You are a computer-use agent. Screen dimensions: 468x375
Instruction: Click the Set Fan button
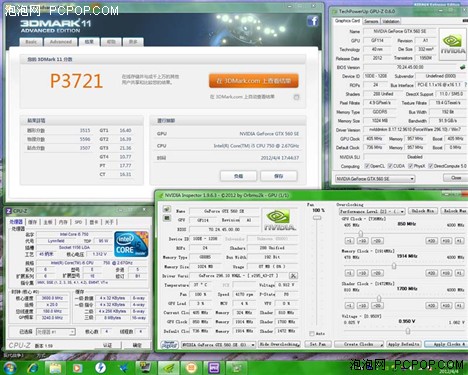318,344
